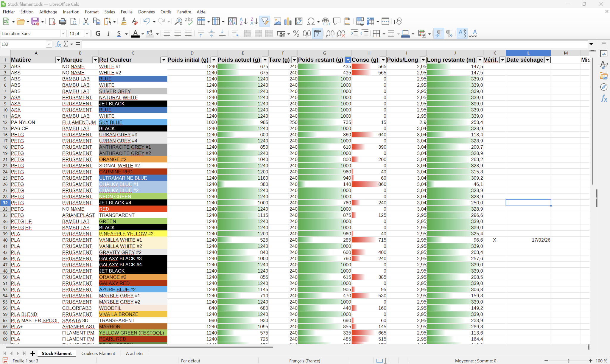The height and width of the screenshot is (364, 610).
Task: Click the Insert Chart icon
Action: point(288,21)
